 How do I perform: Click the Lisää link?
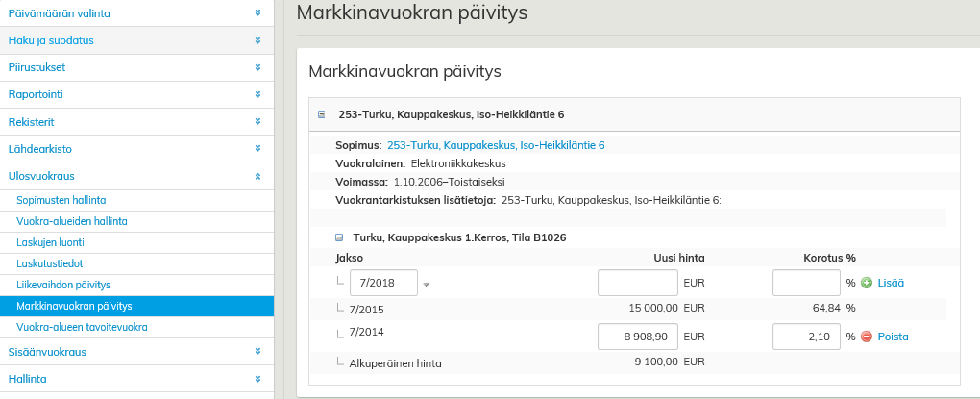[891, 283]
